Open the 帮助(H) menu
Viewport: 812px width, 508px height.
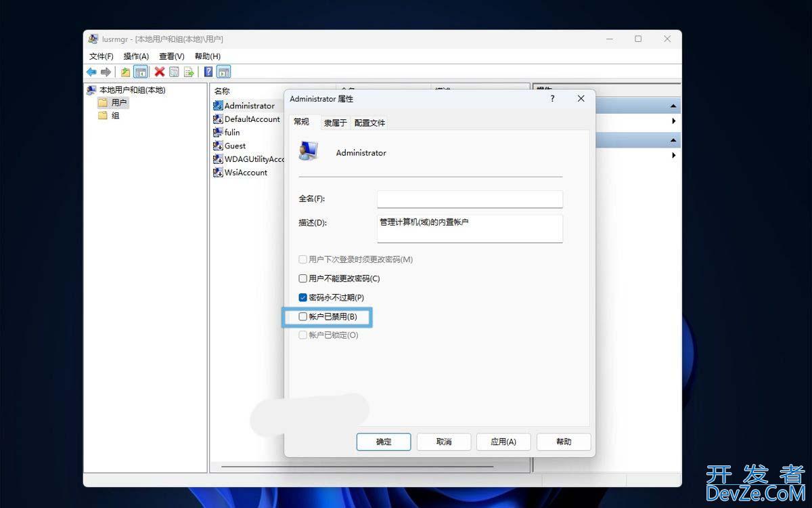click(x=208, y=56)
